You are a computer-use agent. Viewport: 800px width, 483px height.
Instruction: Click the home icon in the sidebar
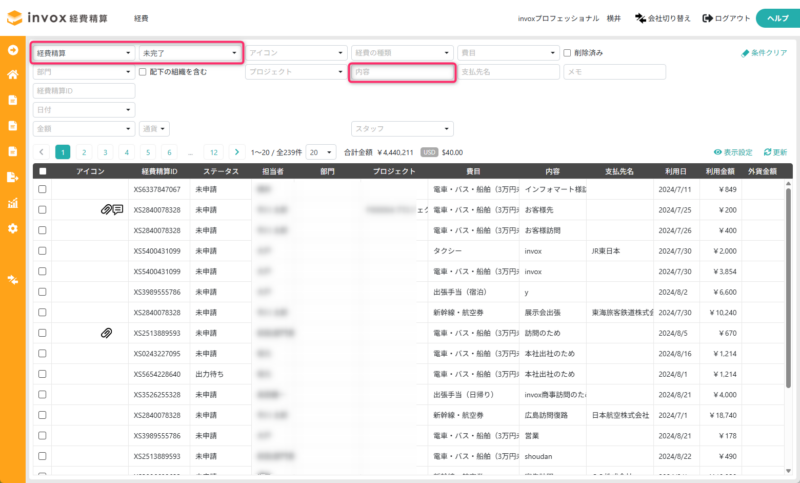(x=13, y=74)
